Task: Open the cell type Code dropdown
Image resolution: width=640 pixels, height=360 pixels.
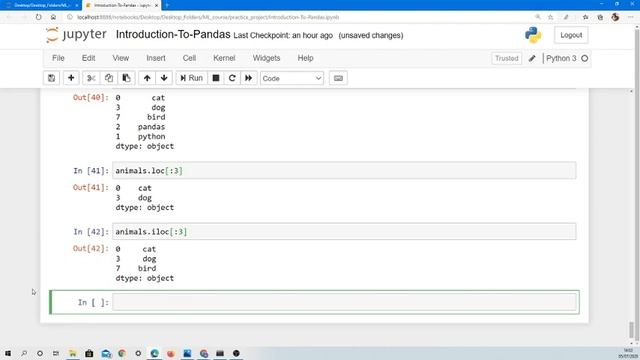Action: 292,78
